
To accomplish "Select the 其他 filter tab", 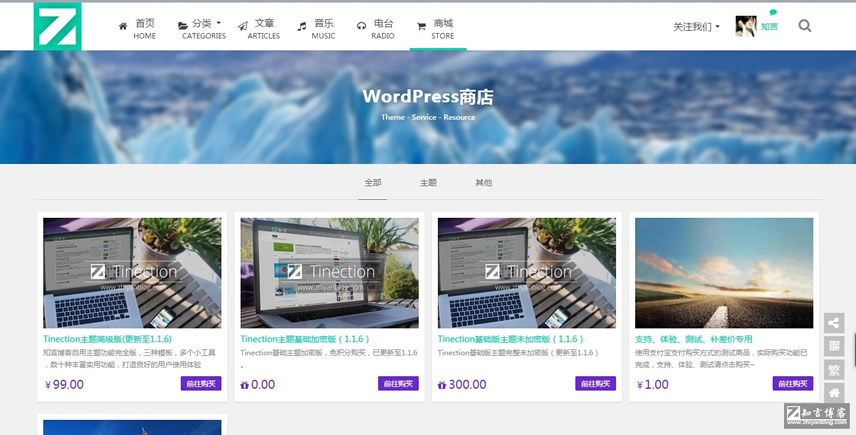I will pos(484,182).
